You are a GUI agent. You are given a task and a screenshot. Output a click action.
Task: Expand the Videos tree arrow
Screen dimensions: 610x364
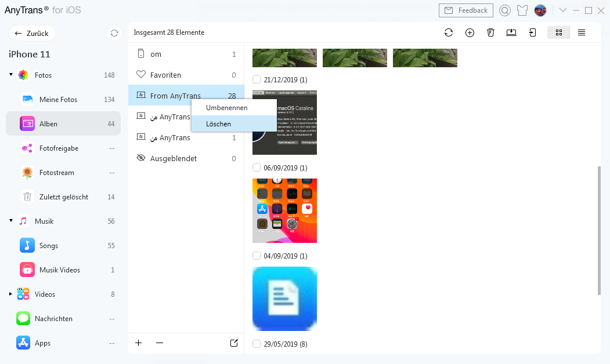(10, 294)
